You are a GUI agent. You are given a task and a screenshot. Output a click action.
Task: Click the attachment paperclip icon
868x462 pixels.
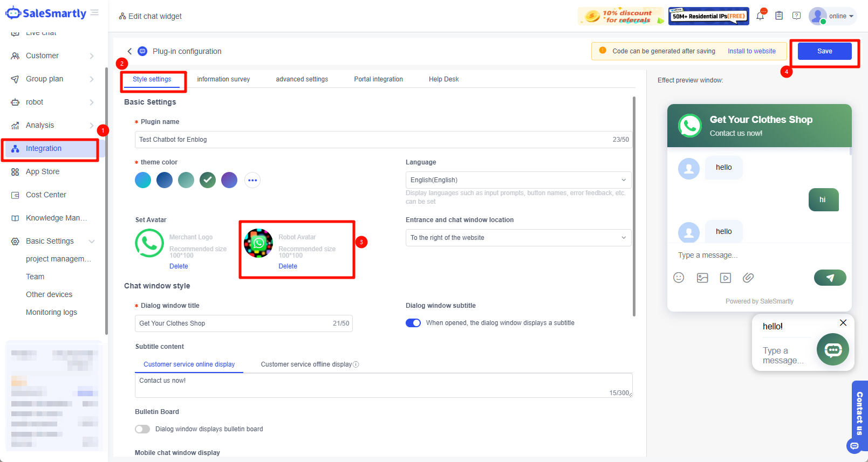pyautogui.click(x=748, y=278)
